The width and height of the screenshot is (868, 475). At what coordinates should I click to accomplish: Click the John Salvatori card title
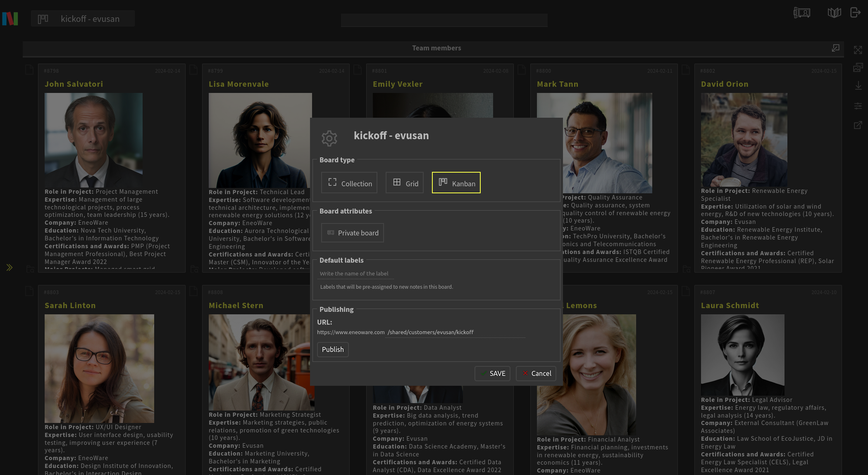(x=74, y=84)
